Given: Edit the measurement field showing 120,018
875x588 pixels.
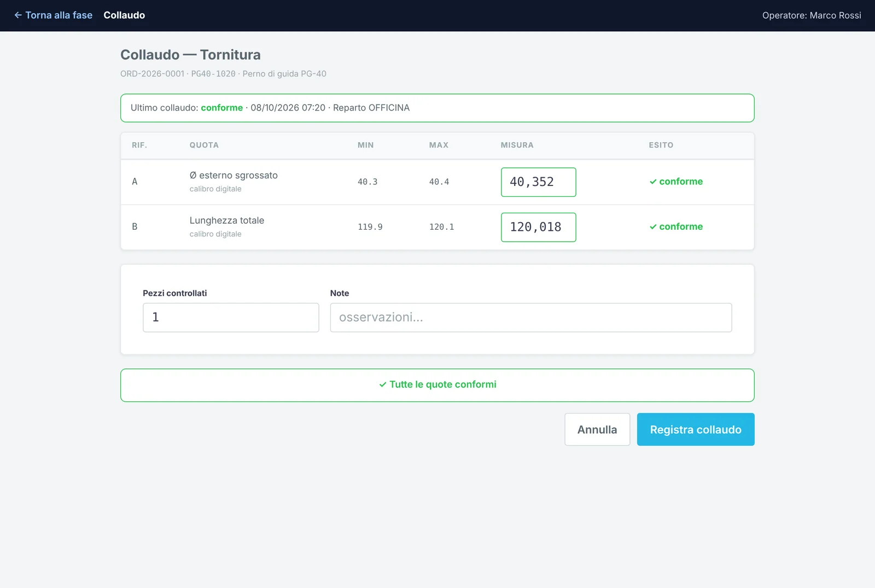Looking at the screenshot, I should click(538, 227).
